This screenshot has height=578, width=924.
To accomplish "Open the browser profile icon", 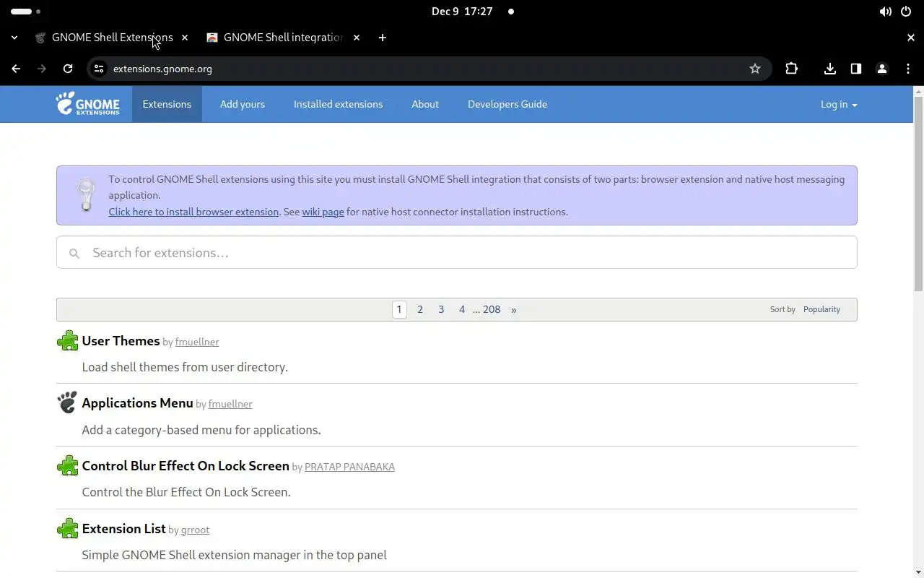I will pos(882,69).
